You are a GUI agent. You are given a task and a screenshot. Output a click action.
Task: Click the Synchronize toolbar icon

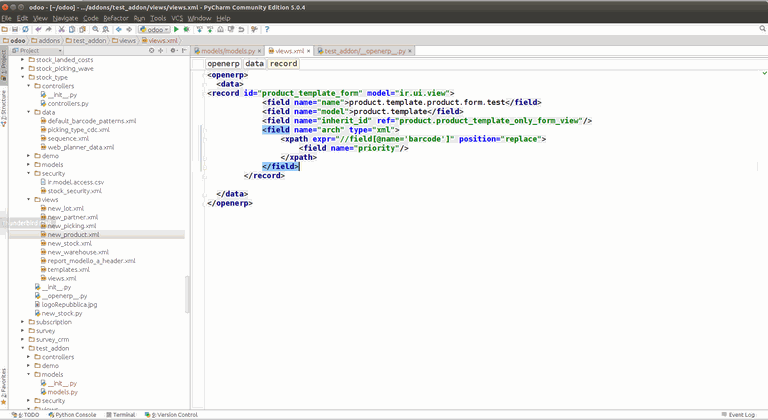pos(25,29)
